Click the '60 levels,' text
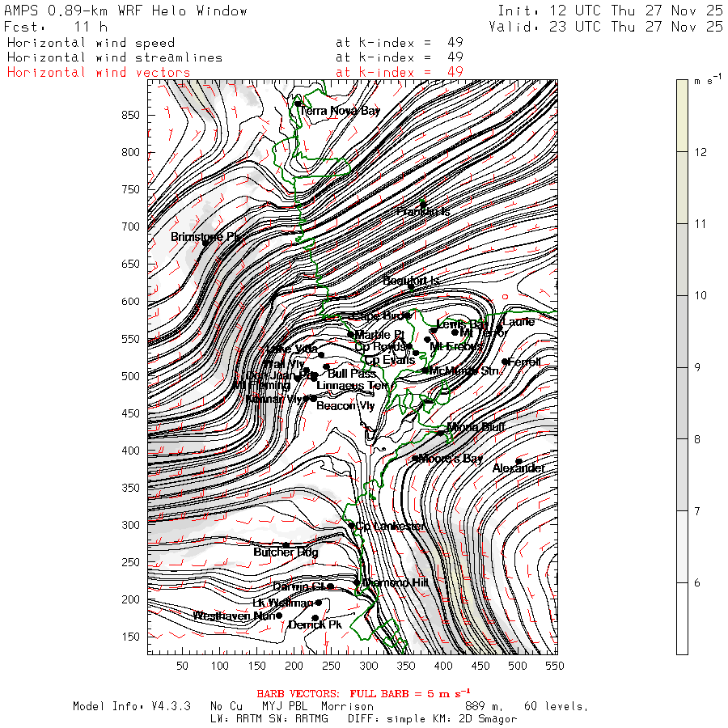This screenshot has width=728, height=728. point(557,707)
